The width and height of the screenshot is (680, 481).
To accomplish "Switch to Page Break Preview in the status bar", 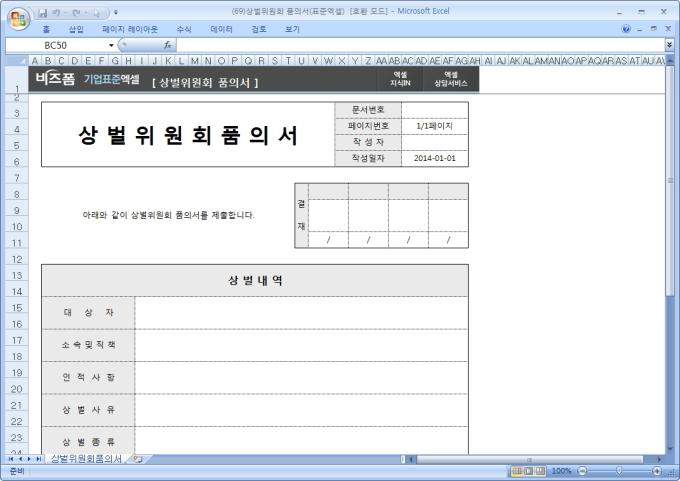I will (540, 471).
